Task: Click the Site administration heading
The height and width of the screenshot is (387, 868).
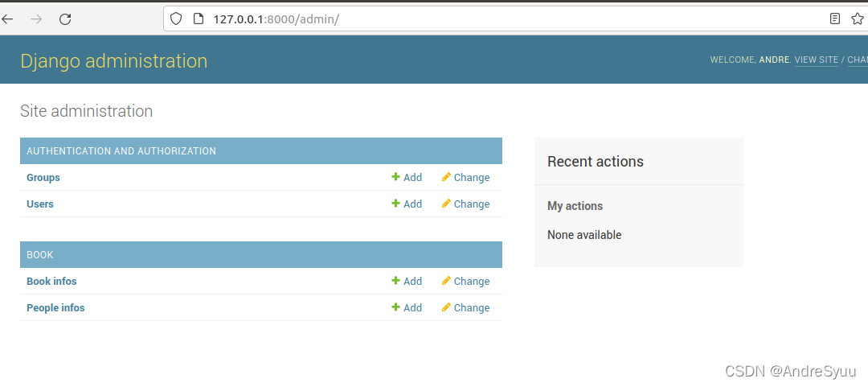Action: pos(86,111)
